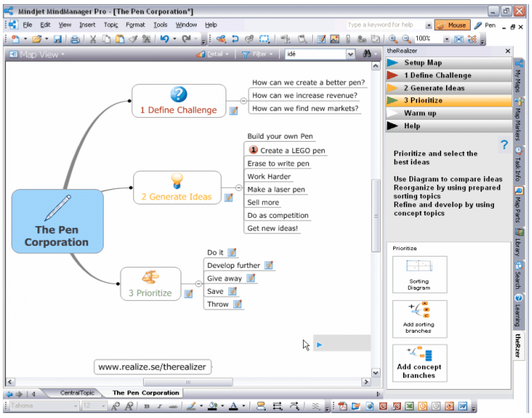Click the Cut scissors icon
The image size is (532, 418).
pyautogui.click(x=92, y=39)
